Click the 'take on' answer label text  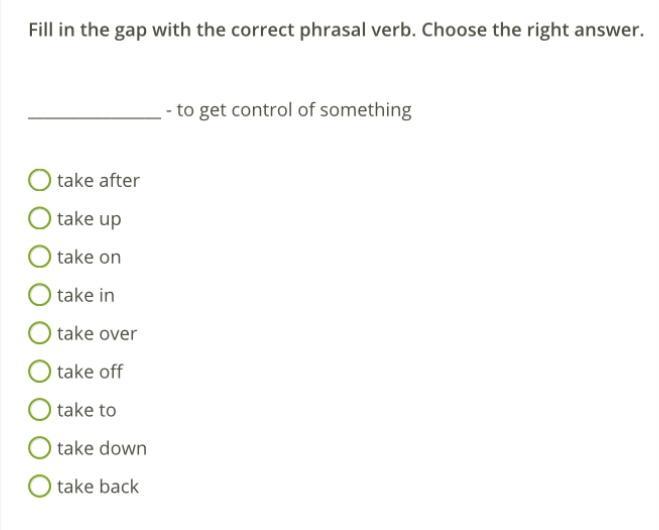tap(89, 257)
